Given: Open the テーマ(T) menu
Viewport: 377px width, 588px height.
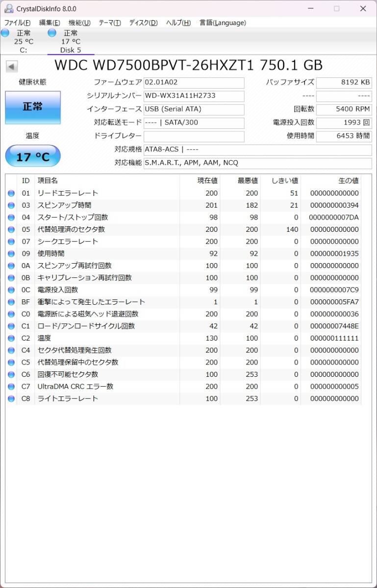Looking at the screenshot, I should (x=110, y=23).
